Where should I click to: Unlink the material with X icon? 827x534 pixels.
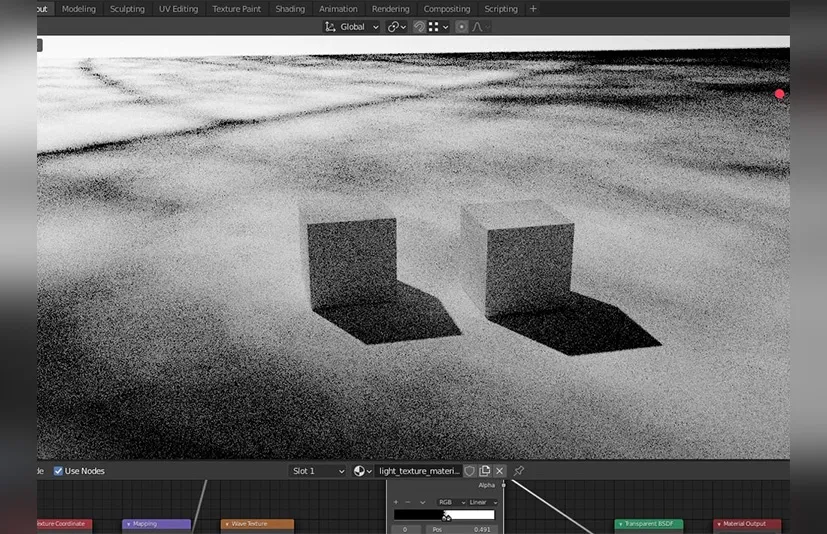click(499, 471)
